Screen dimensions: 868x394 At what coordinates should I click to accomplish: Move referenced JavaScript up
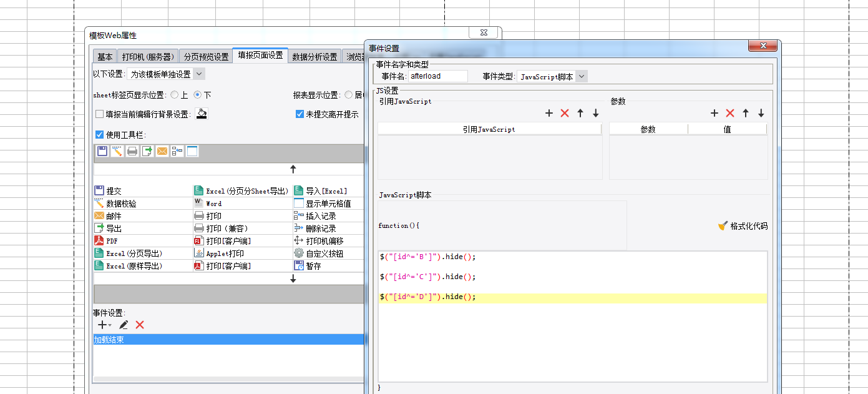click(x=580, y=113)
